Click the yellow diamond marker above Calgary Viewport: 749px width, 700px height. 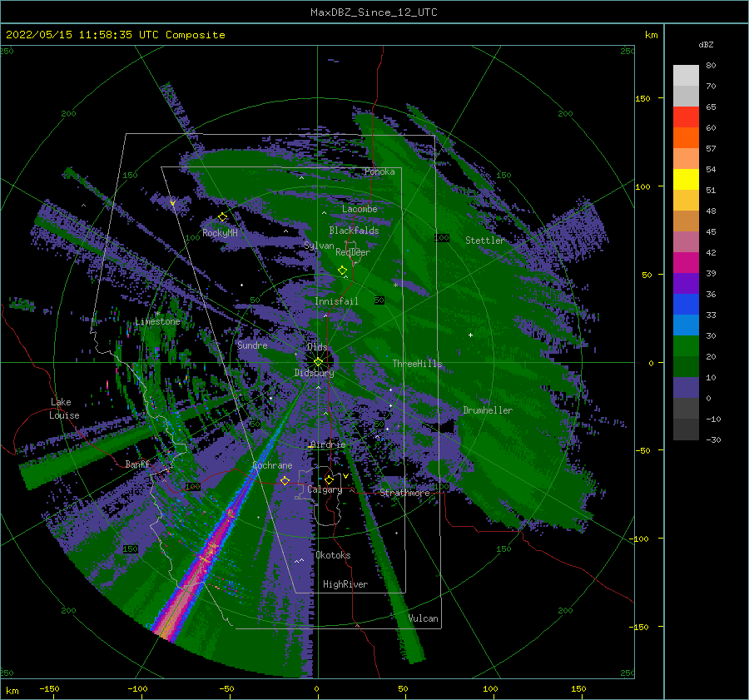(x=329, y=479)
